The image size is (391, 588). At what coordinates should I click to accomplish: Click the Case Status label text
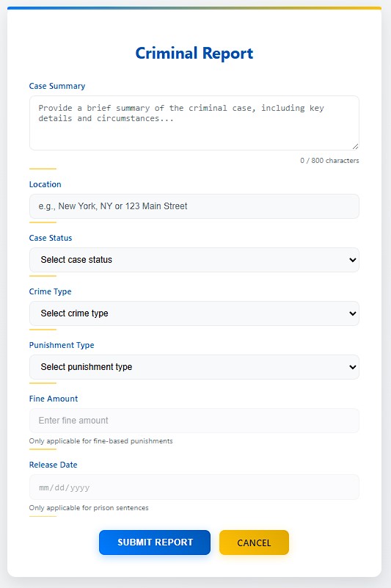tap(51, 238)
